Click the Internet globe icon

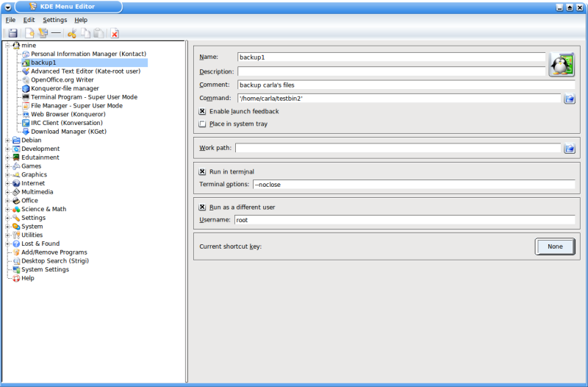tap(16, 183)
